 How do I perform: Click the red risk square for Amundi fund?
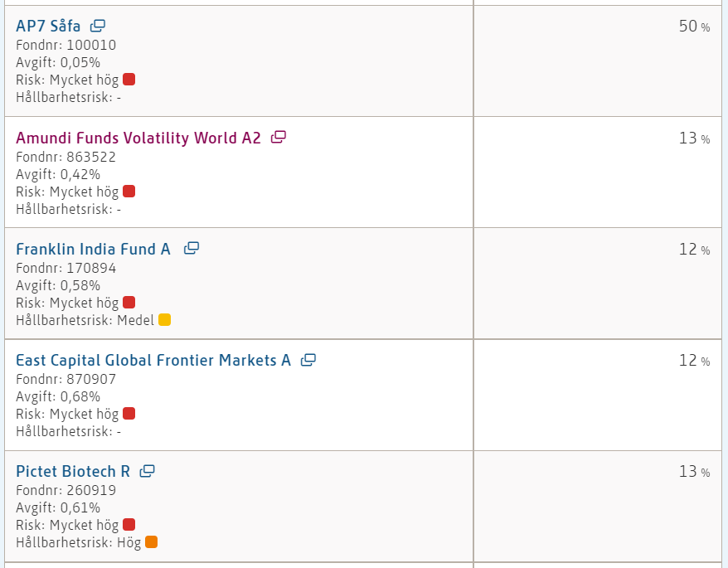point(129,192)
